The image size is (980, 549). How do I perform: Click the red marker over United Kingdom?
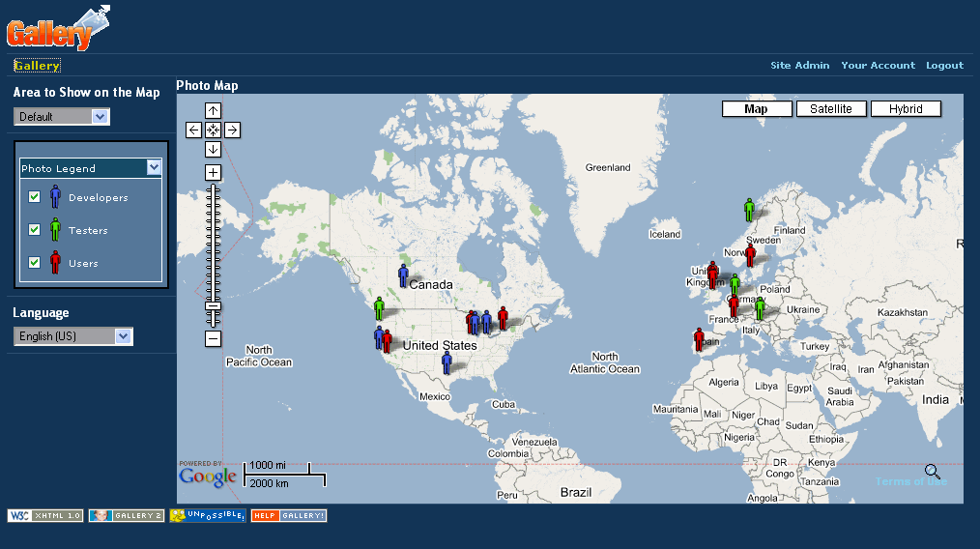pos(712,275)
